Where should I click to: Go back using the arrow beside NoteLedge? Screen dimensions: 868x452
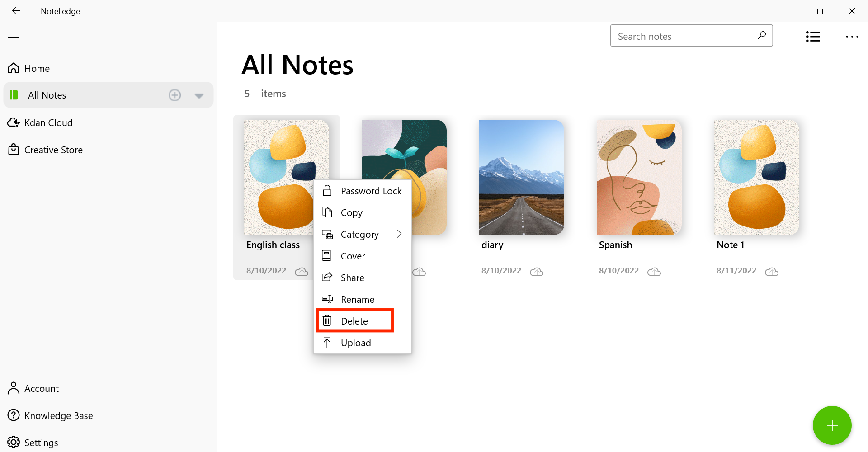tap(16, 11)
